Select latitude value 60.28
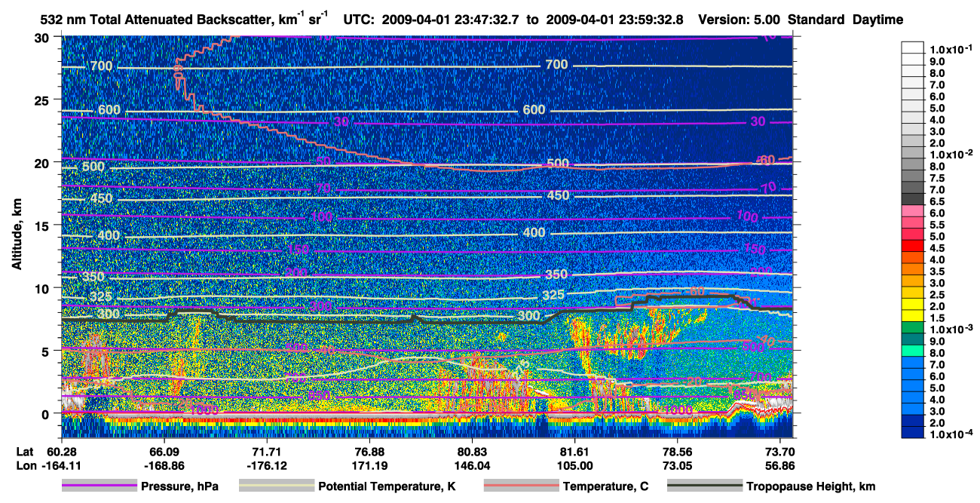This screenshot has width=980, height=503. coord(60,451)
